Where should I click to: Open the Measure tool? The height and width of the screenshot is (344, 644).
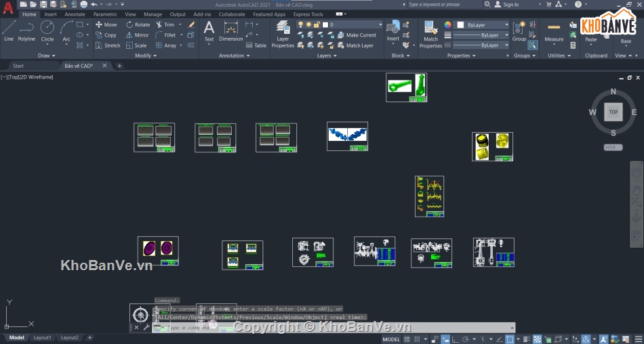[554, 31]
